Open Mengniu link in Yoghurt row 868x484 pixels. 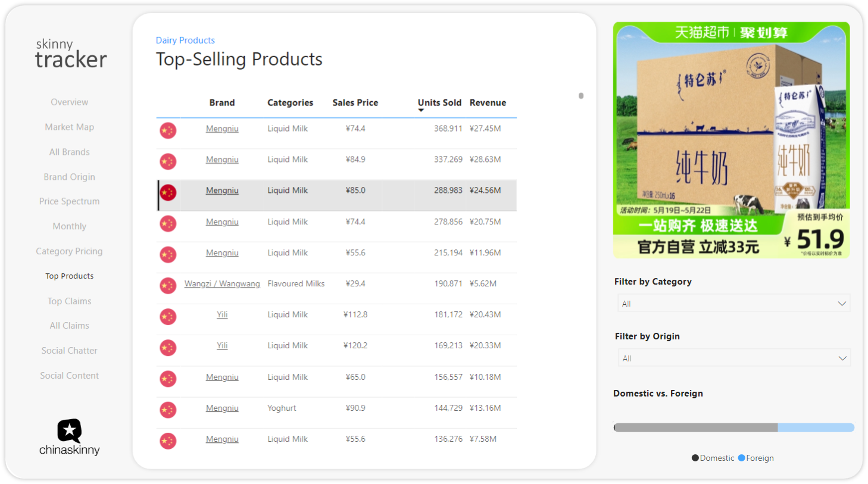click(x=222, y=408)
